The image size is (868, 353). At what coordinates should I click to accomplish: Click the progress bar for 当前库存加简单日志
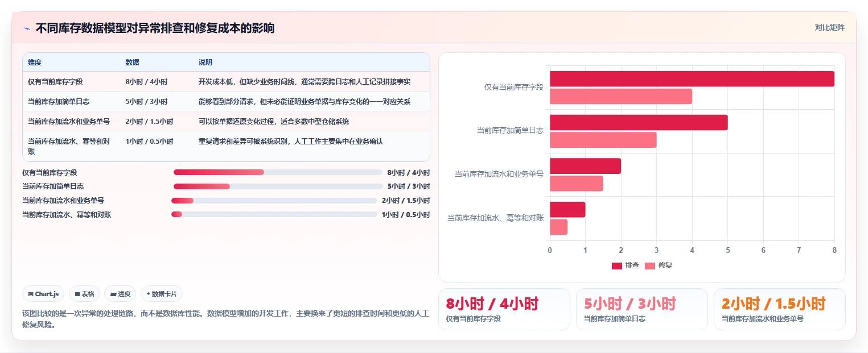[x=278, y=186]
